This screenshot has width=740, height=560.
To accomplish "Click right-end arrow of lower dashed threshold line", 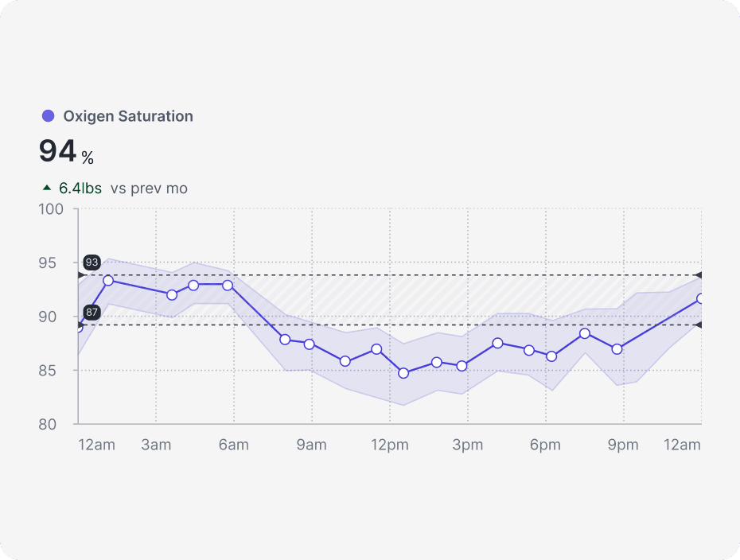I will pos(698,325).
